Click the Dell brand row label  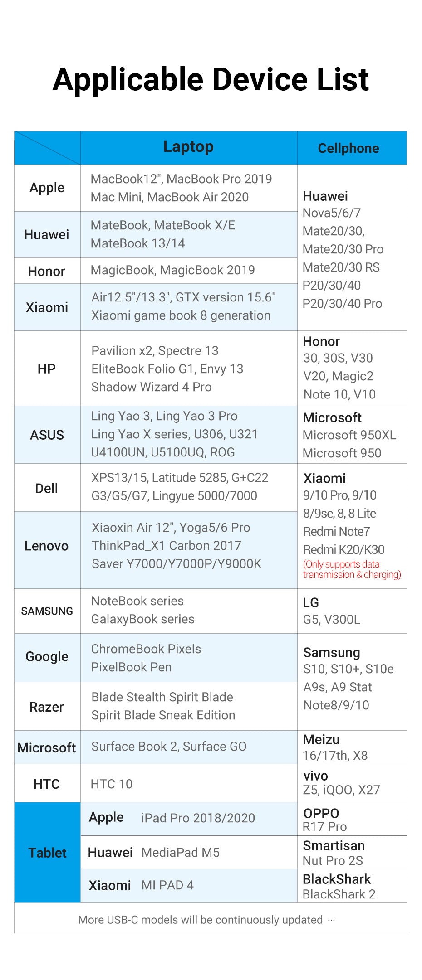47,488
